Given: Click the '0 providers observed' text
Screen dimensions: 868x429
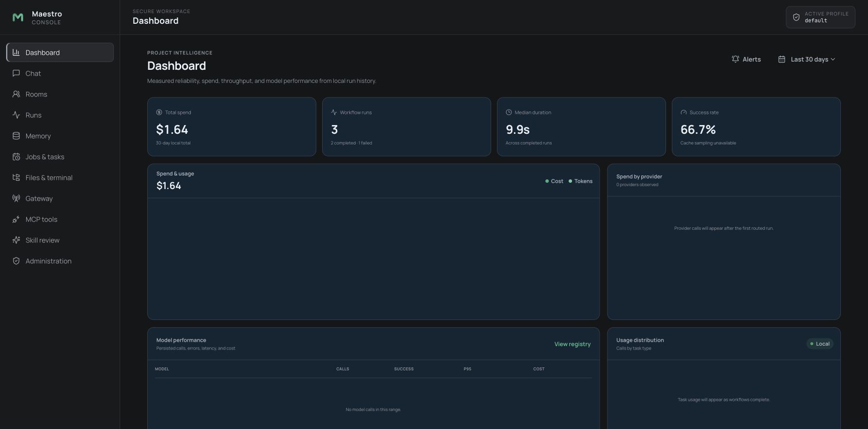Looking at the screenshot, I should click(637, 185).
